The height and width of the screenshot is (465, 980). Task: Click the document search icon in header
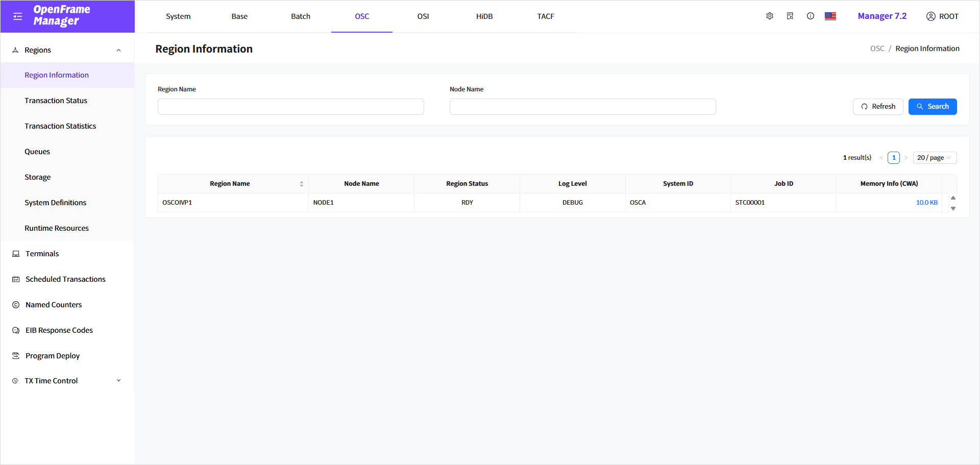pos(790,16)
